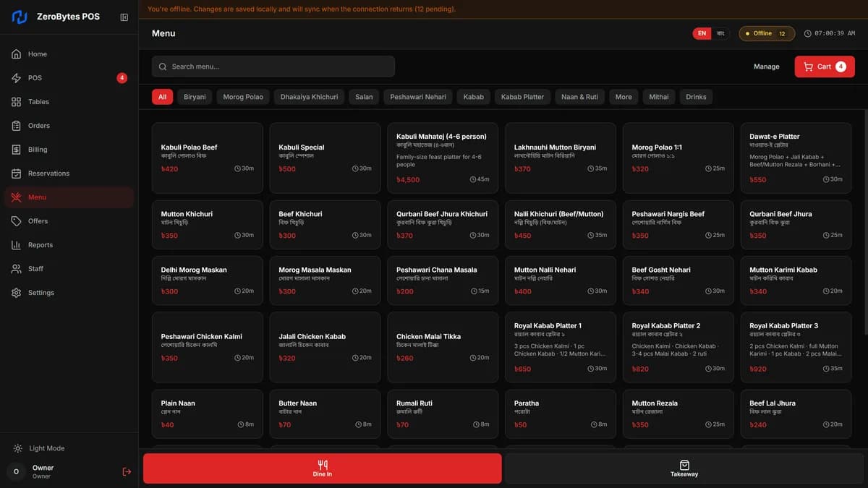Select the All category filter
This screenshot has height=488, width=868.
coord(163,97)
